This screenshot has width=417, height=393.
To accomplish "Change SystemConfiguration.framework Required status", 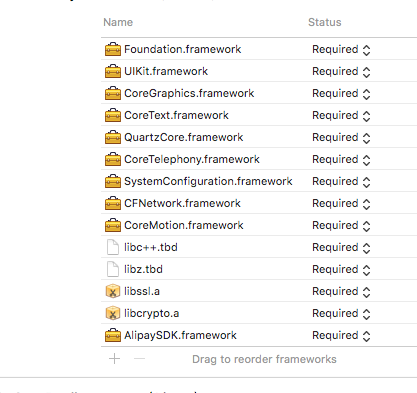I will coord(341,182).
